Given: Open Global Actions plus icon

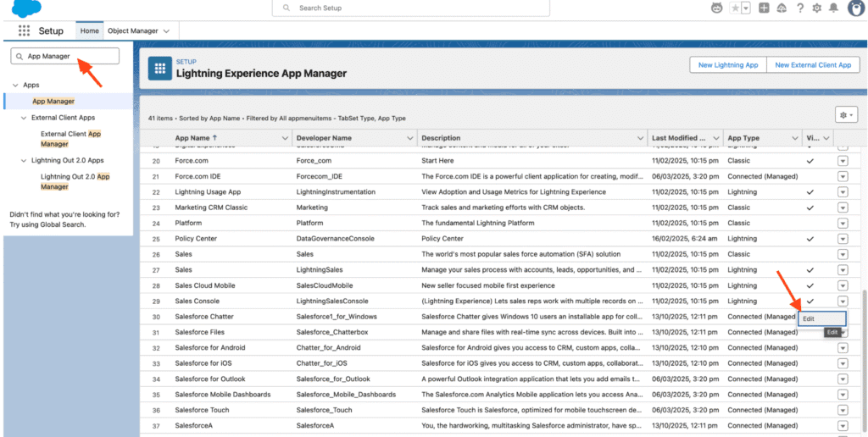Looking at the screenshot, I should [x=764, y=8].
